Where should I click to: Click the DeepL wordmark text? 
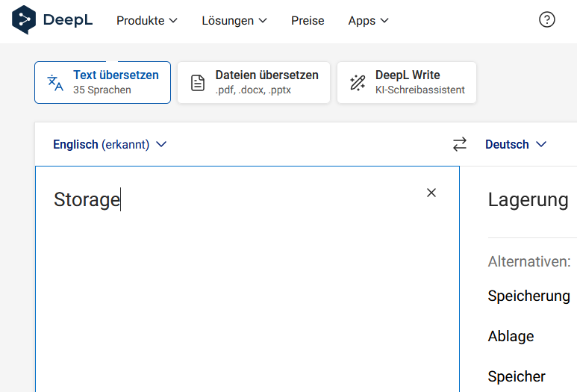click(68, 20)
